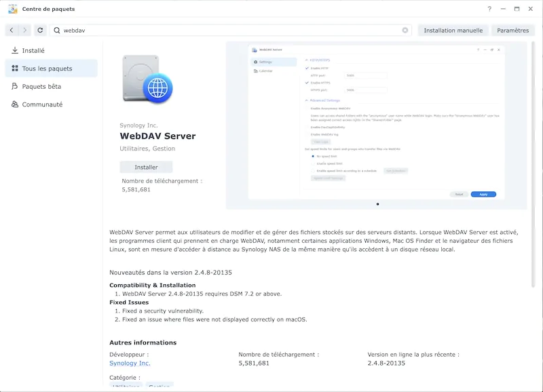Screen dimensions: 543x392
Task: Click the vertical scrollbar of the details
Action: tap(533, 164)
